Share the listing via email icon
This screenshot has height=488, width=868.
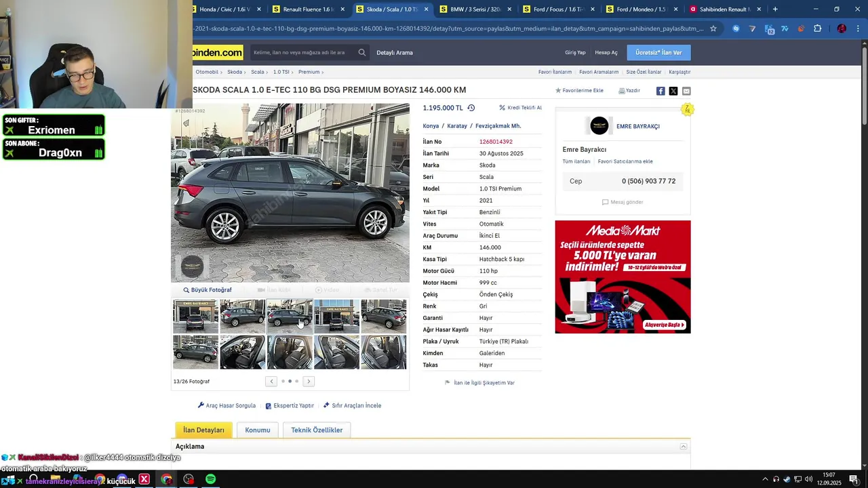pos(686,91)
